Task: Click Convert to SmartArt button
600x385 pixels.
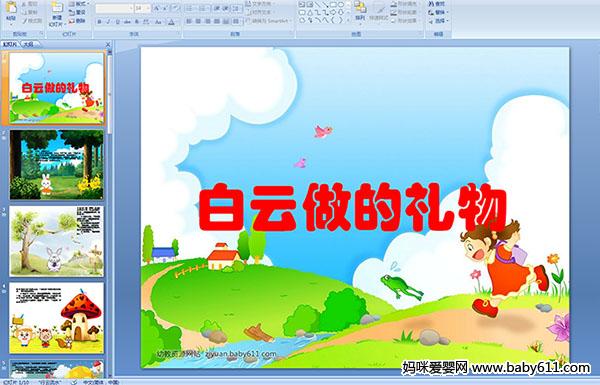Action: click(269, 21)
